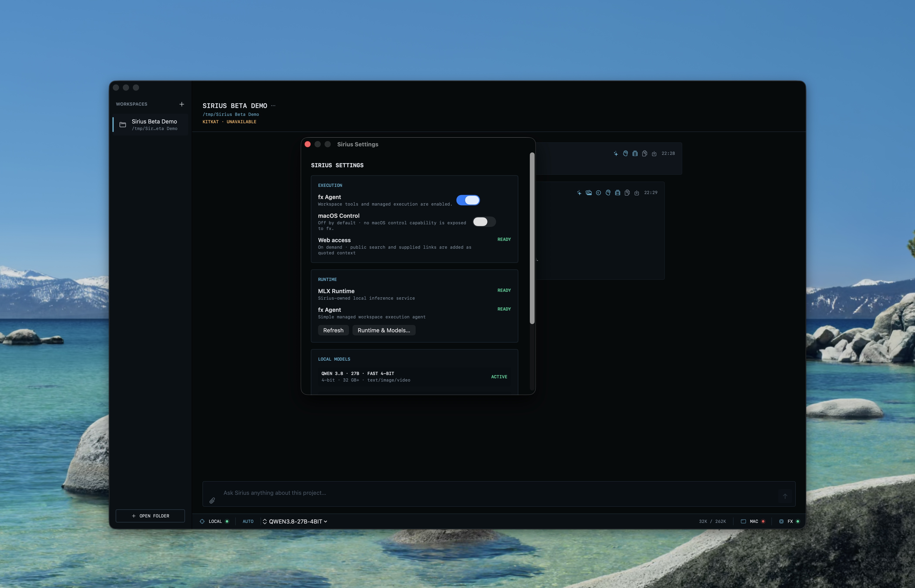Enable the macOS Control toggle
Image resolution: width=915 pixels, height=588 pixels.
coord(484,222)
